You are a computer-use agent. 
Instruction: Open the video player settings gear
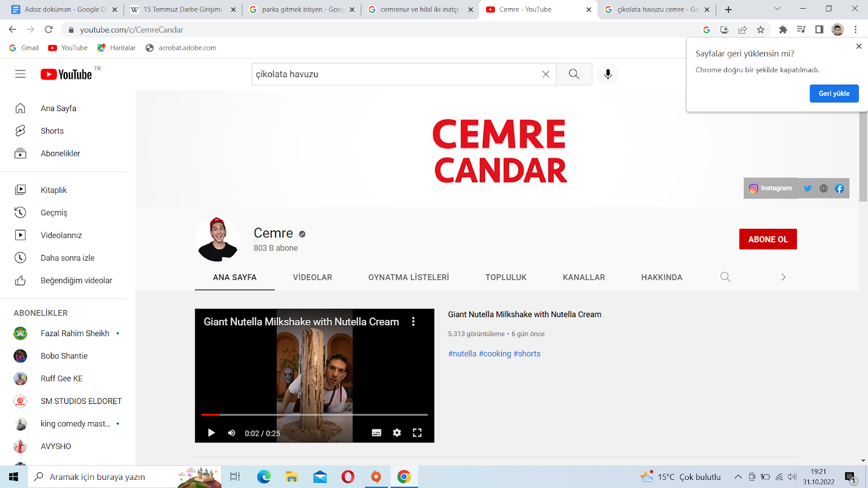(397, 433)
